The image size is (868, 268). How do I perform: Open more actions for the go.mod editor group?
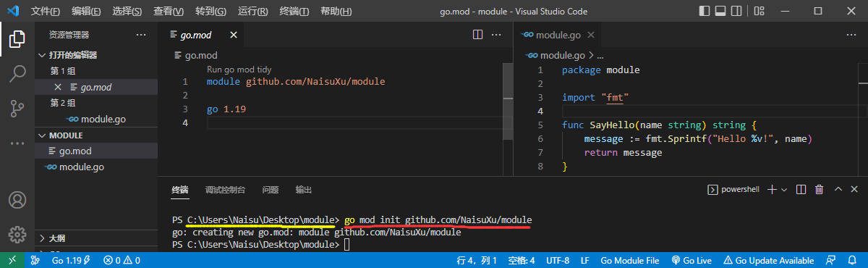pos(496,35)
